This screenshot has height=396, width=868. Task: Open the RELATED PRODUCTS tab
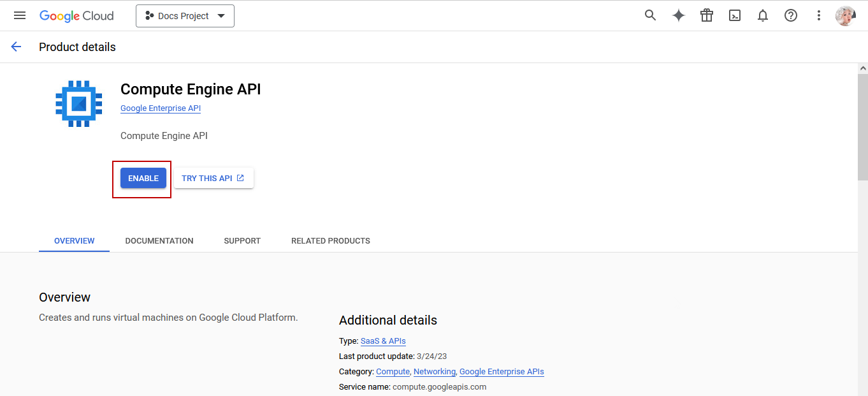[x=331, y=241]
